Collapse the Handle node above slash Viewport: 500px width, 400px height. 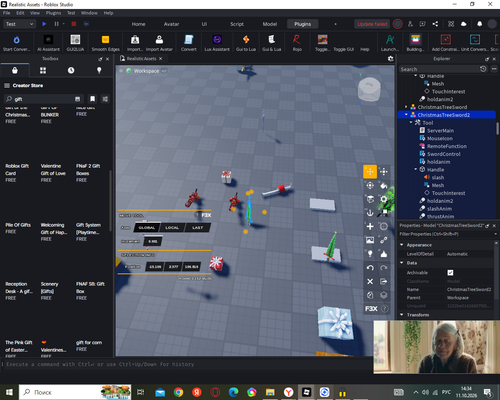coord(416,169)
